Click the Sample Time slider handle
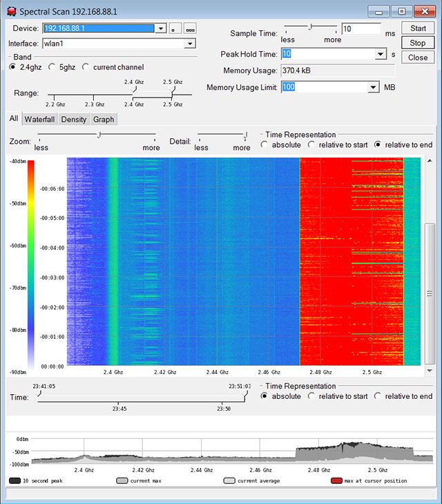The image size is (442, 504). click(310, 28)
